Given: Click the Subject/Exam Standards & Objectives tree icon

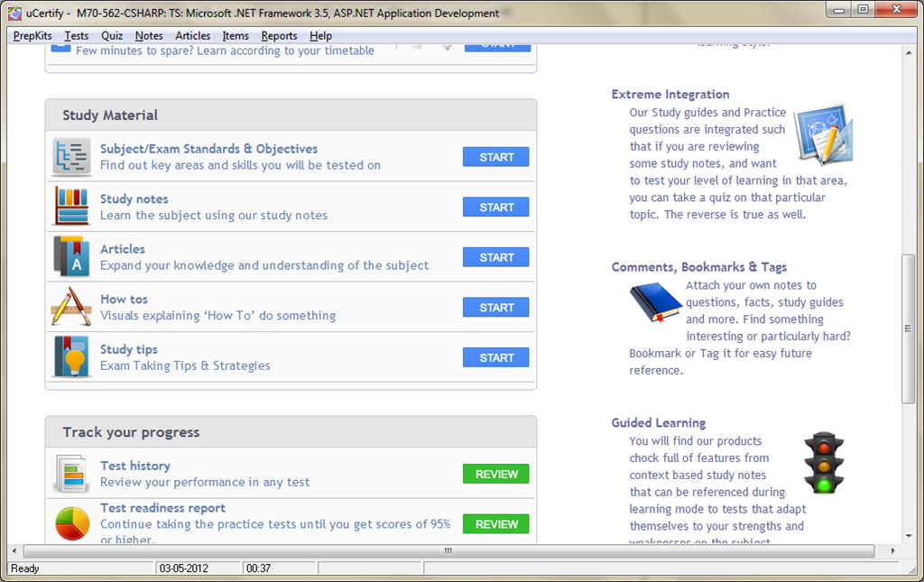Looking at the screenshot, I should click(x=72, y=157).
